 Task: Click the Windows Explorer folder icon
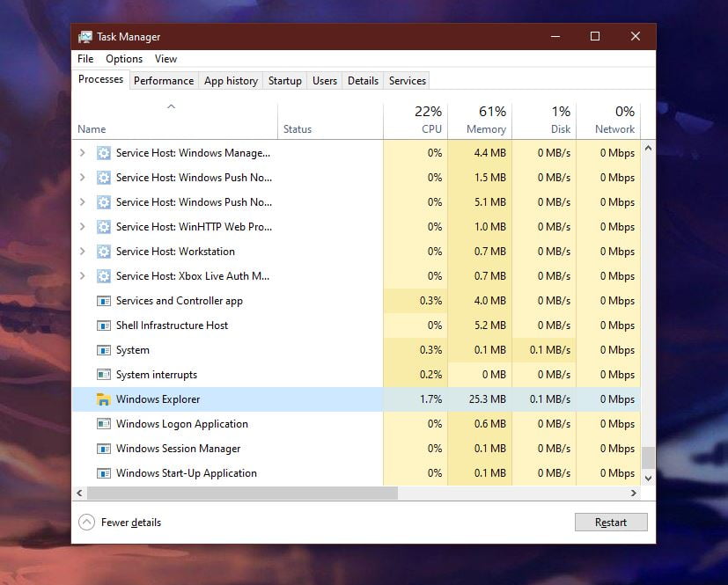(104, 399)
